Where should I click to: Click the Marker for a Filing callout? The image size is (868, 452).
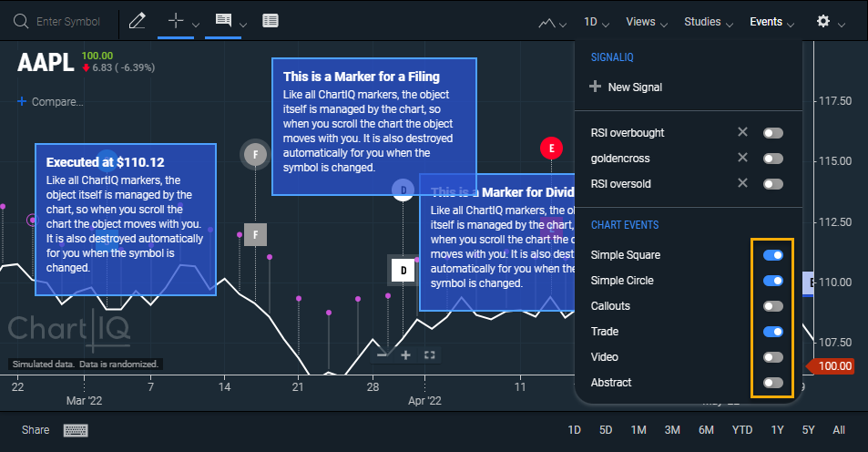pos(374,127)
